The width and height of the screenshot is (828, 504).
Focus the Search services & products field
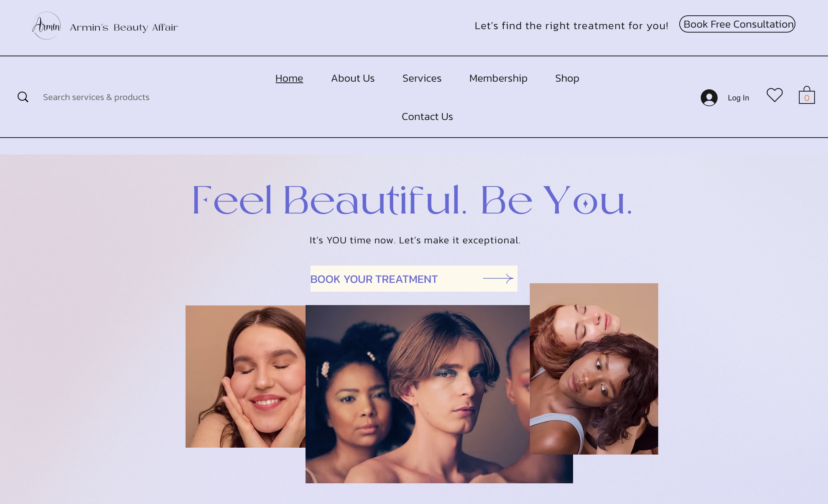tap(96, 97)
